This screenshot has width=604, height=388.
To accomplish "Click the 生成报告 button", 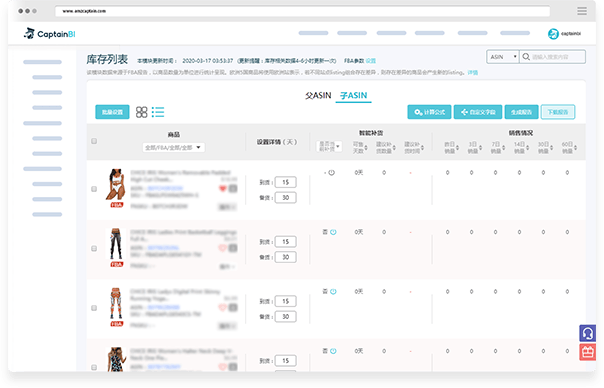I will tap(521, 112).
